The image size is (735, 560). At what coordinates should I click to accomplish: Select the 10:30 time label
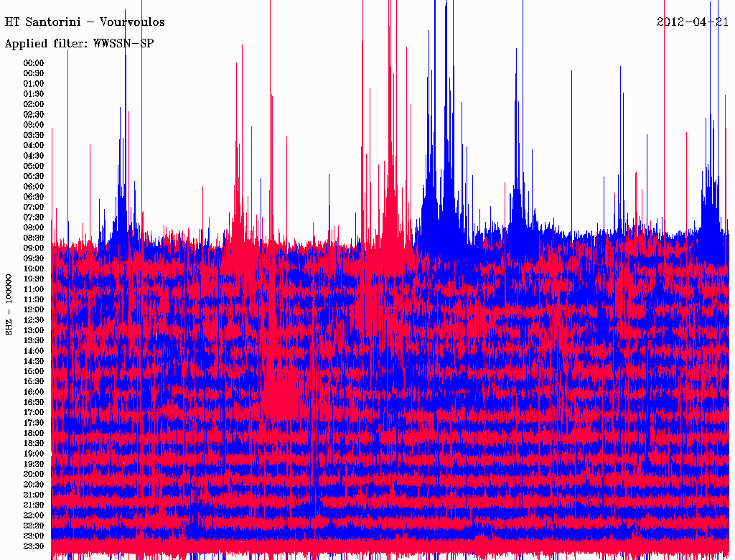34,279
